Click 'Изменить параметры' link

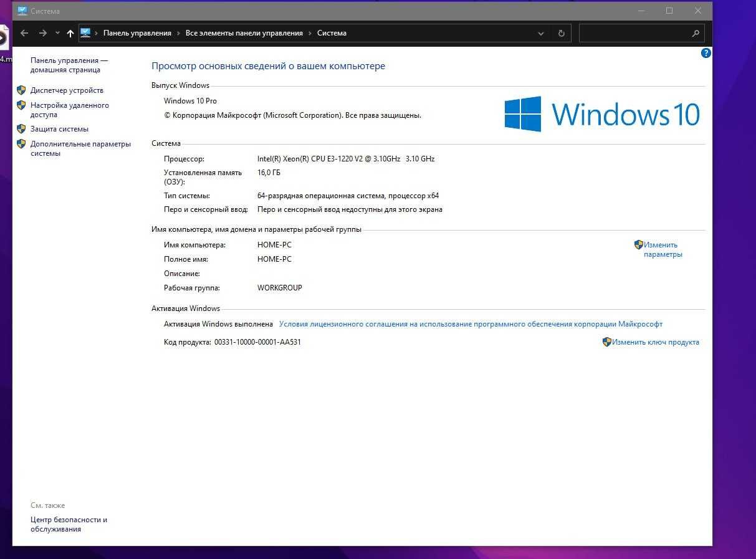(x=663, y=249)
